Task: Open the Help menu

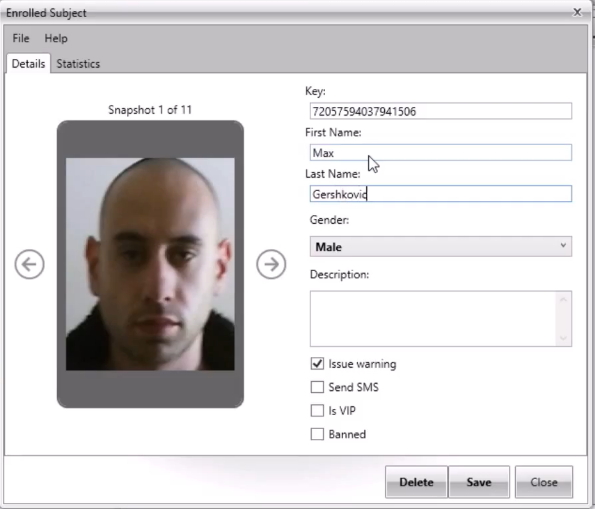Action: pyautogui.click(x=56, y=38)
